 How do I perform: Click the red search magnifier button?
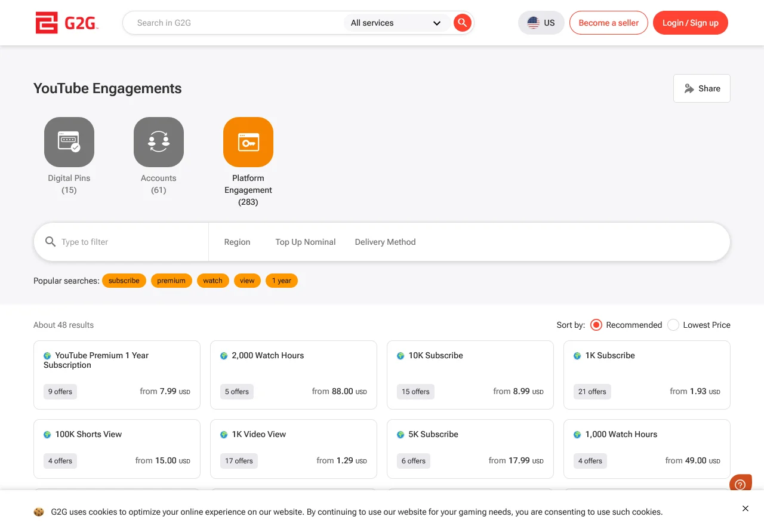tap(462, 23)
